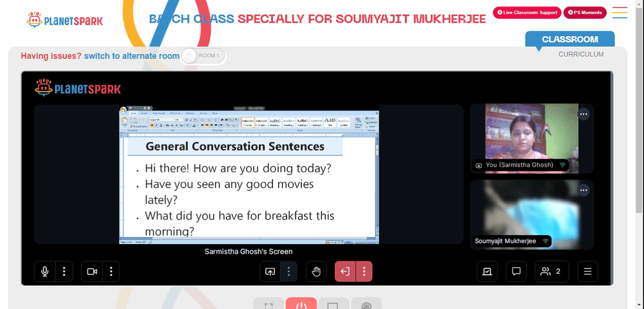644x309 pixels.
Task: Toggle the ROOM 1 alternate room switch
Action: tap(203, 56)
